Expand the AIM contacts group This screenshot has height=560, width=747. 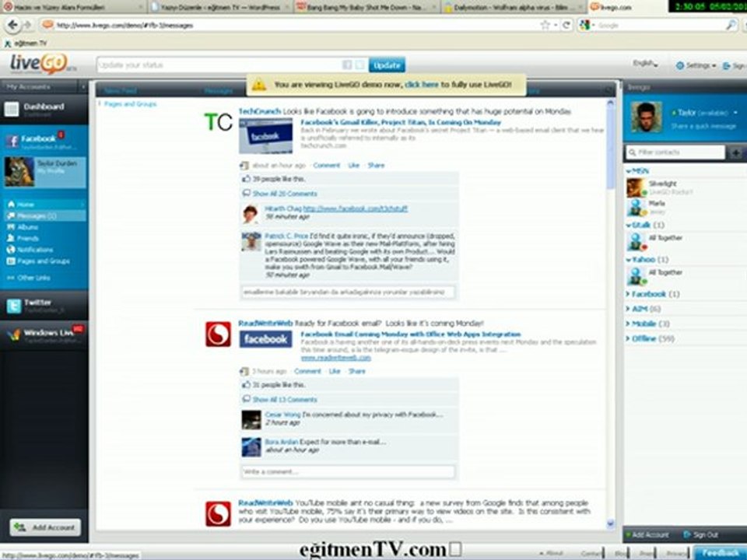[x=643, y=309]
